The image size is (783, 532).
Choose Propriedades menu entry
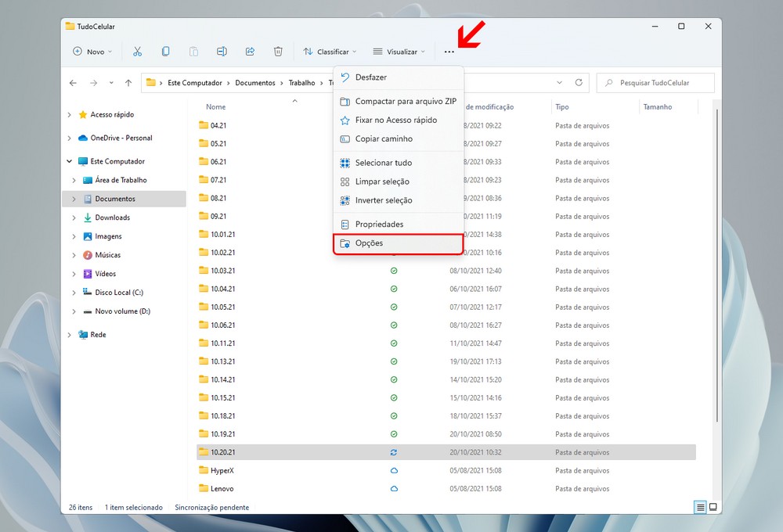tap(399, 224)
